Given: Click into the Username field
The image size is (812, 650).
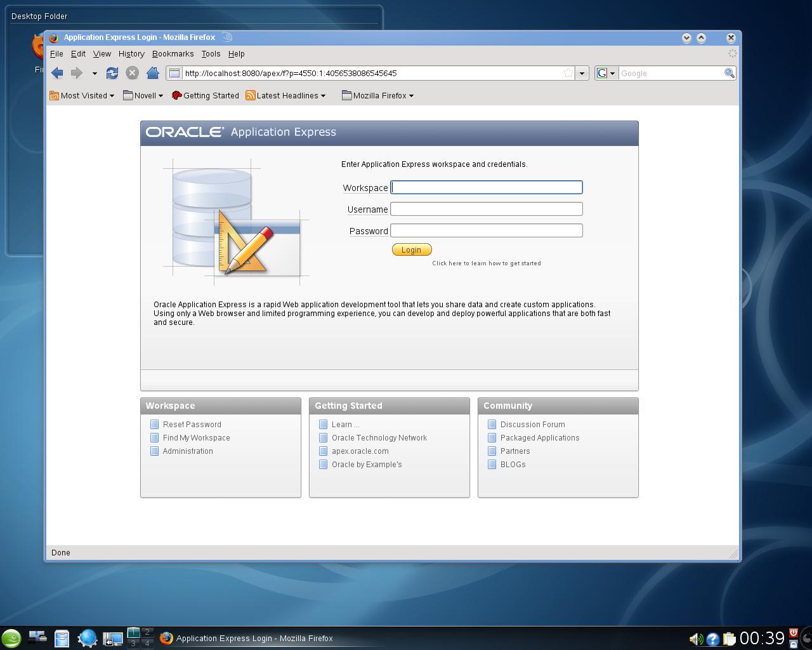Looking at the screenshot, I should (487, 209).
